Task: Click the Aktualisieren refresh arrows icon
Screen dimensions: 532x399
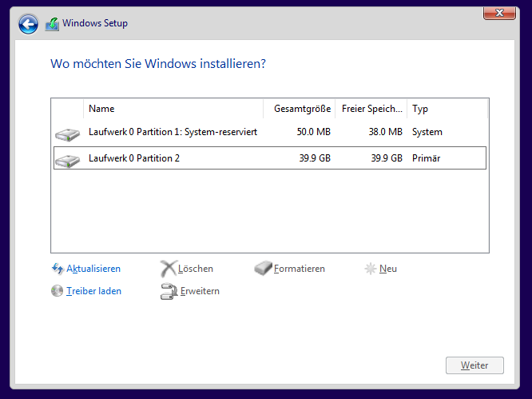Action: 58,269
